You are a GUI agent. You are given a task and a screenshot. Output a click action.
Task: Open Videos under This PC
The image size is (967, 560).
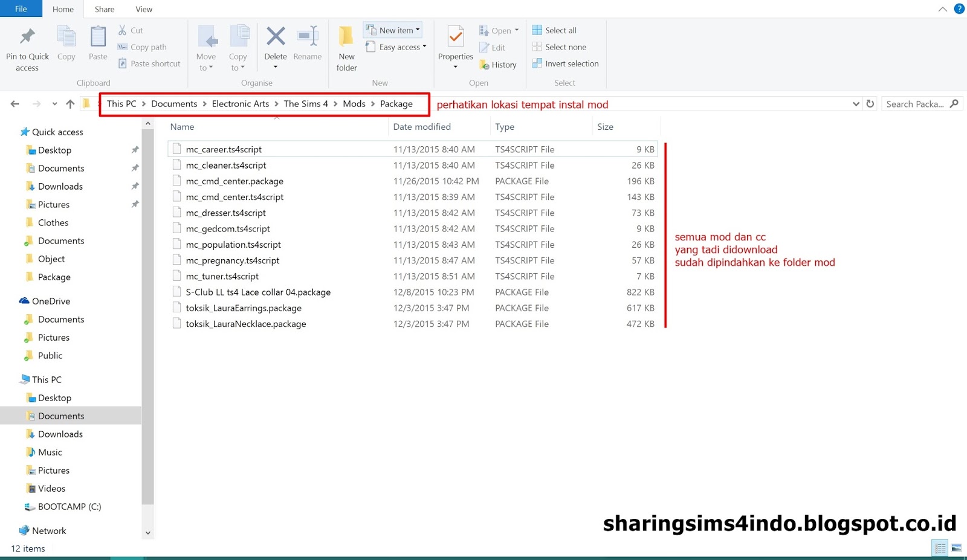pyautogui.click(x=51, y=488)
